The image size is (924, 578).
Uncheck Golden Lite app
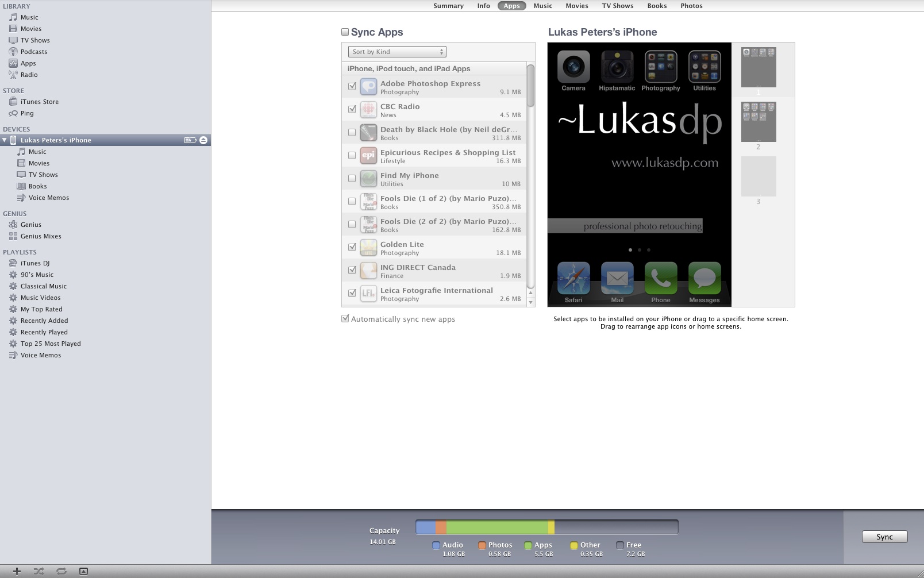coord(352,247)
